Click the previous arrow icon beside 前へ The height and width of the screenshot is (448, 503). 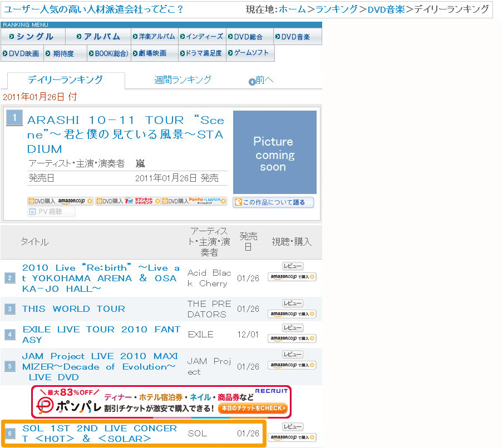tap(252, 82)
